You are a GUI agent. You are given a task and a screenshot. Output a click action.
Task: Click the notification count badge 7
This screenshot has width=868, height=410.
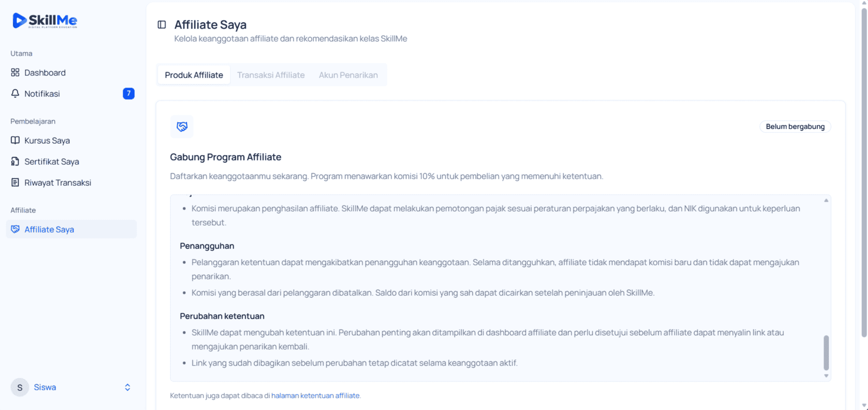[129, 94]
